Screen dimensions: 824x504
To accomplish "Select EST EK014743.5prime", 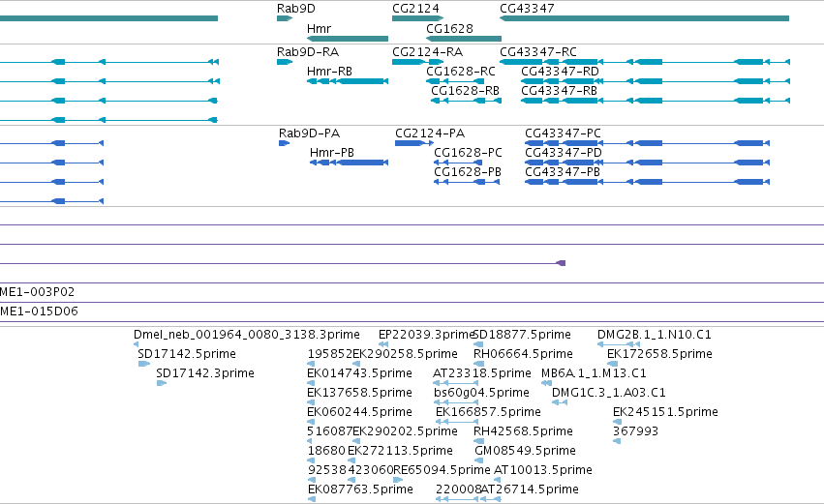I will pos(359,373).
